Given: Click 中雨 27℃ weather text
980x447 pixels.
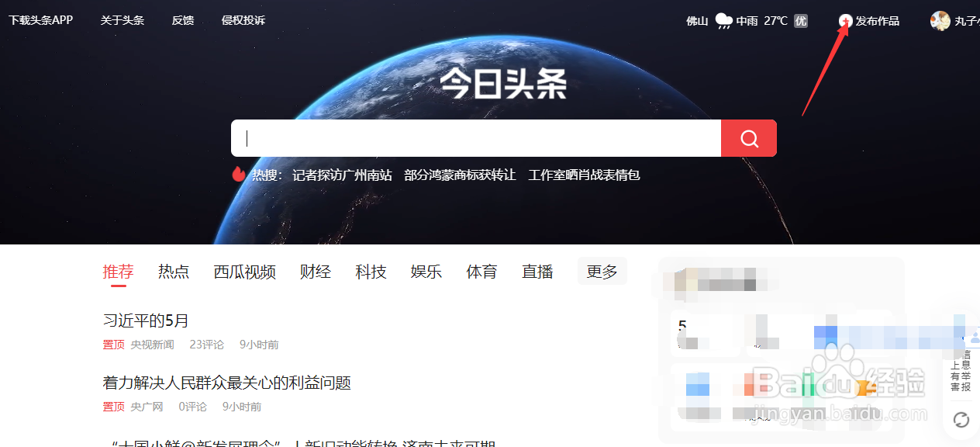Looking at the screenshot, I should tap(762, 21).
